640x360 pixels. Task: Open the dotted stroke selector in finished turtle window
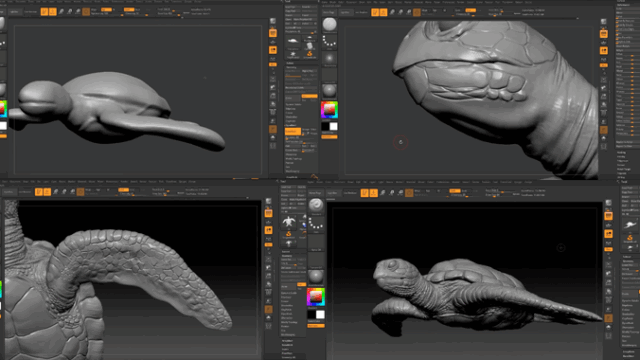coord(316,224)
